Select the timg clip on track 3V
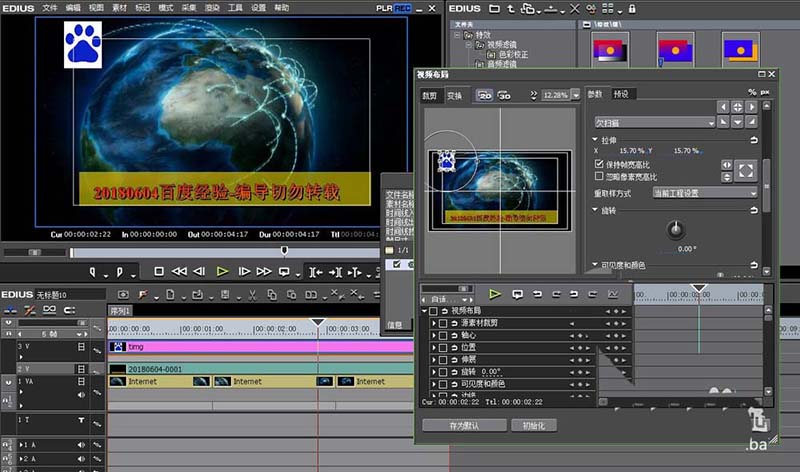Screen dimensions: 800x472 (260, 347)
